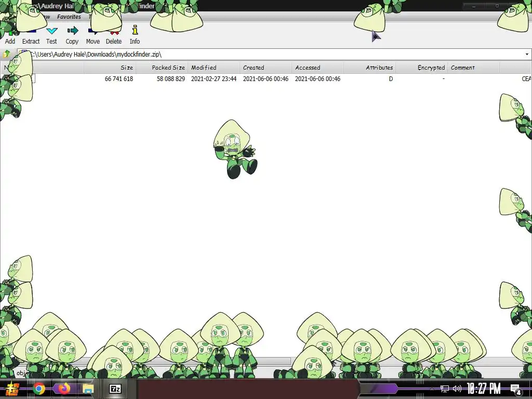
Task: Sort by Modified column header
Action: coord(214,68)
